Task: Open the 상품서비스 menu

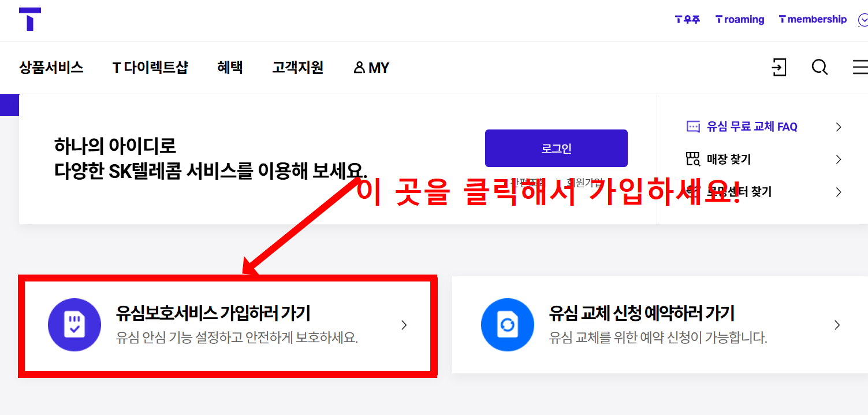Action: [x=51, y=68]
